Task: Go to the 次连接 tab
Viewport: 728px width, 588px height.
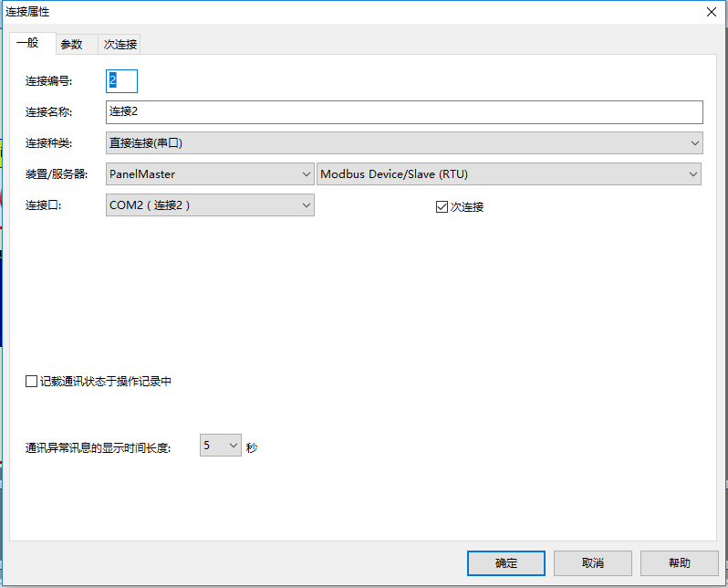Action: point(120,44)
